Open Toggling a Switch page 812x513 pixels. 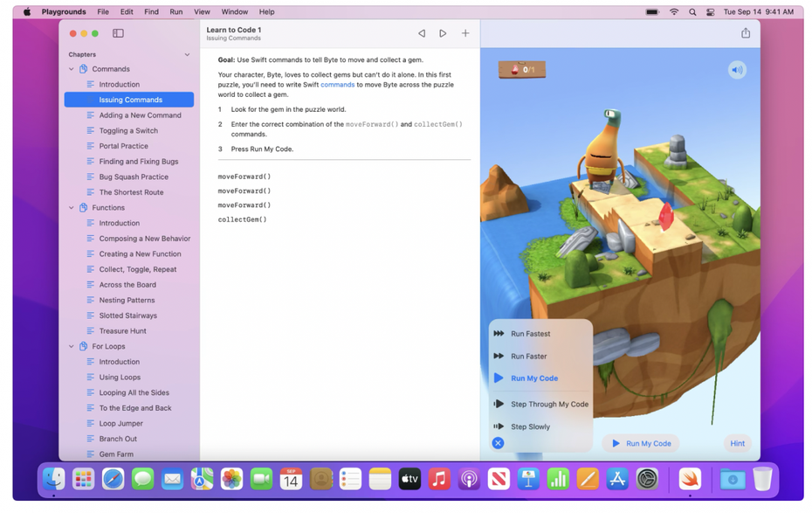click(x=129, y=130)
